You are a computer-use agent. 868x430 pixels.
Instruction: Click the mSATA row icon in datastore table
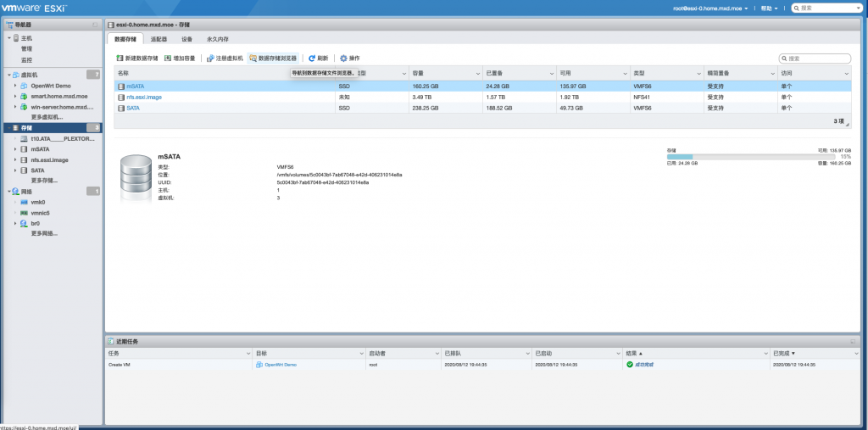coord(121,87)
